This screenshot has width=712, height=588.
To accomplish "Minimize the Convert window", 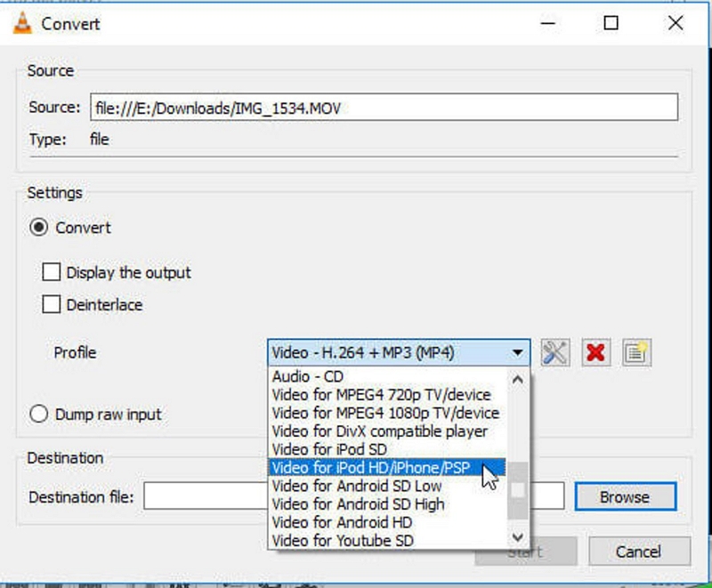I will point(548,23).
